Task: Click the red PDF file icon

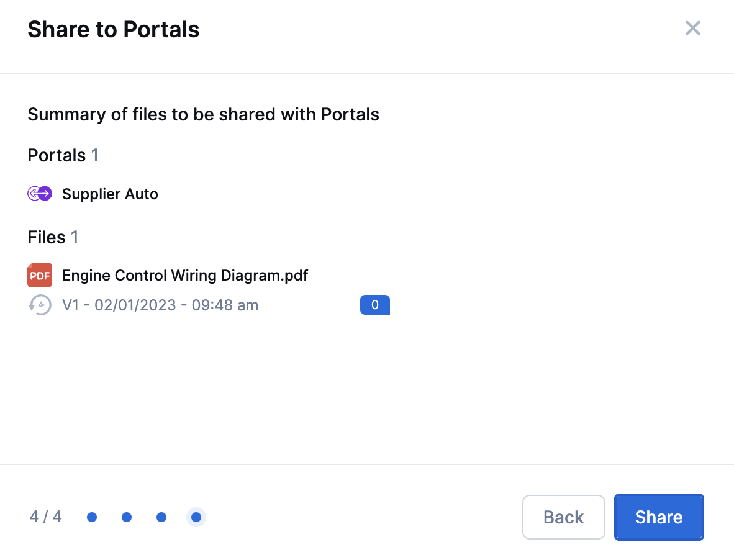Action: click(40, 275)
